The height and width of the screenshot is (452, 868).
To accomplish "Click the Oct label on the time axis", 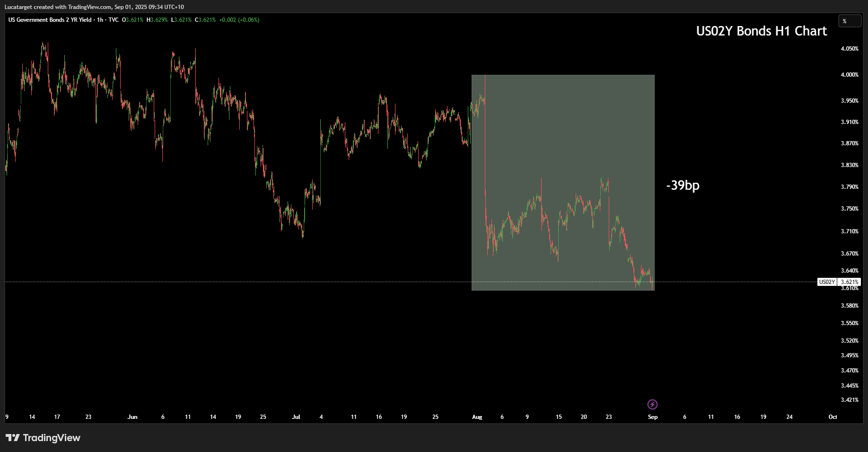I will pos(833,417).
